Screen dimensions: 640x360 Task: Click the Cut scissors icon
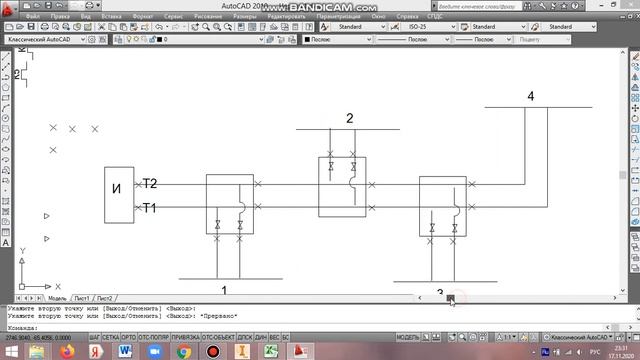pyautogui.click(x=102, y=27)
